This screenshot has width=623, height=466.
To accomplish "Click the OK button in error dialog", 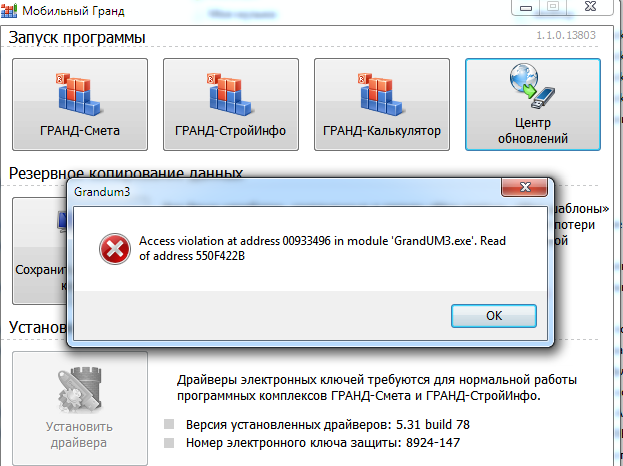I will [x=494, y=316].
